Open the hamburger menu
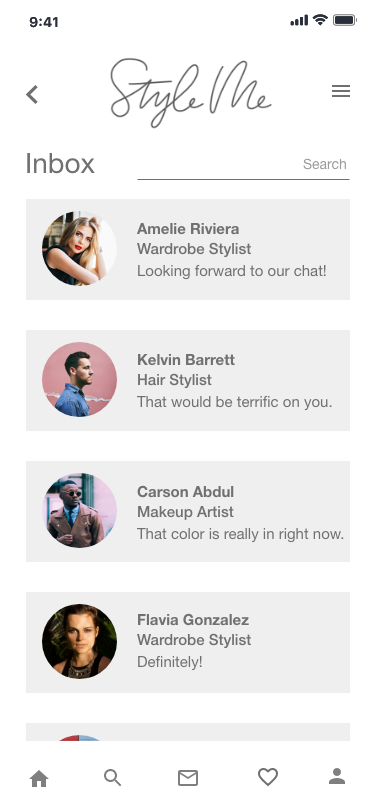This screenshot has width=375, height=812. 341,91
